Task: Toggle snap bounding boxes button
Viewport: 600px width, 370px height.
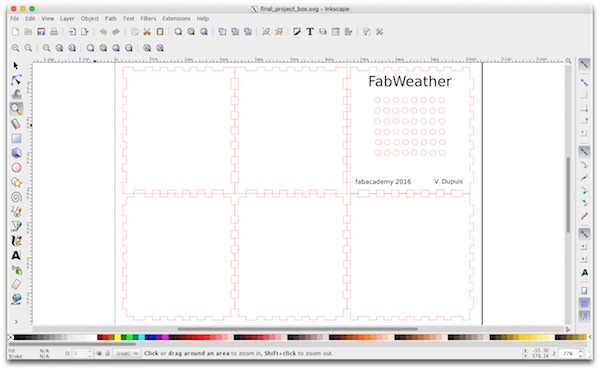Action: tap(584, 82)
